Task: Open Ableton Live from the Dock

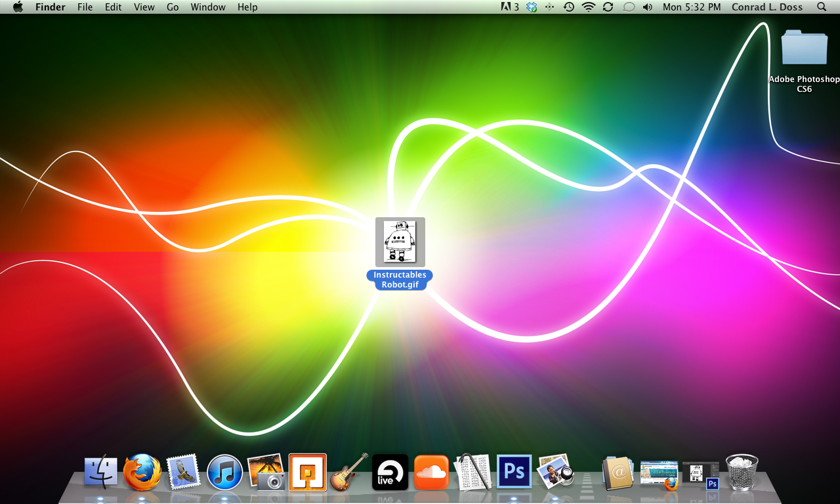Action: click(x=390, y=472)
